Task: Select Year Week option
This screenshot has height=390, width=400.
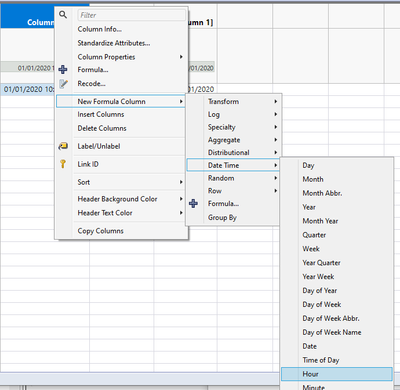Action: 318,277
